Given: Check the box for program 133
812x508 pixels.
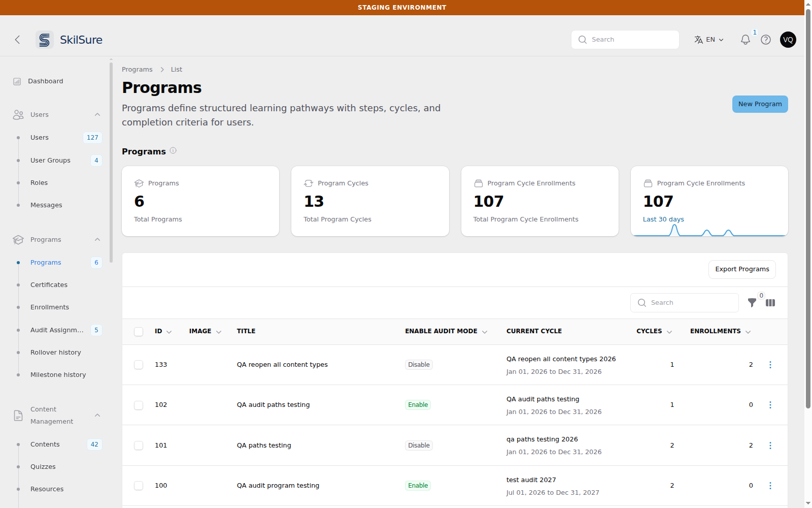Looking at the screenshot, I should click(x=139, y=365).
